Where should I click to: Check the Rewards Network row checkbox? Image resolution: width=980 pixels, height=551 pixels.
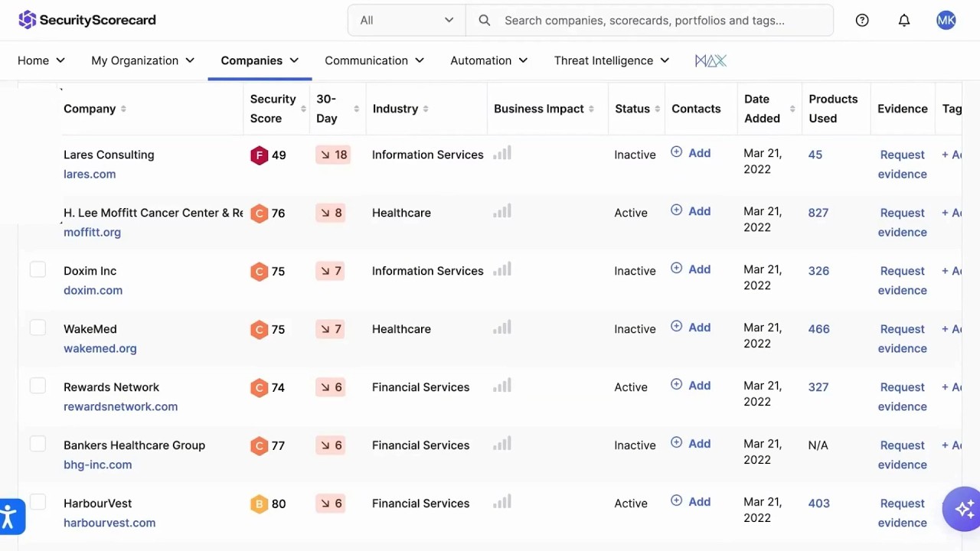coord(38,386)
